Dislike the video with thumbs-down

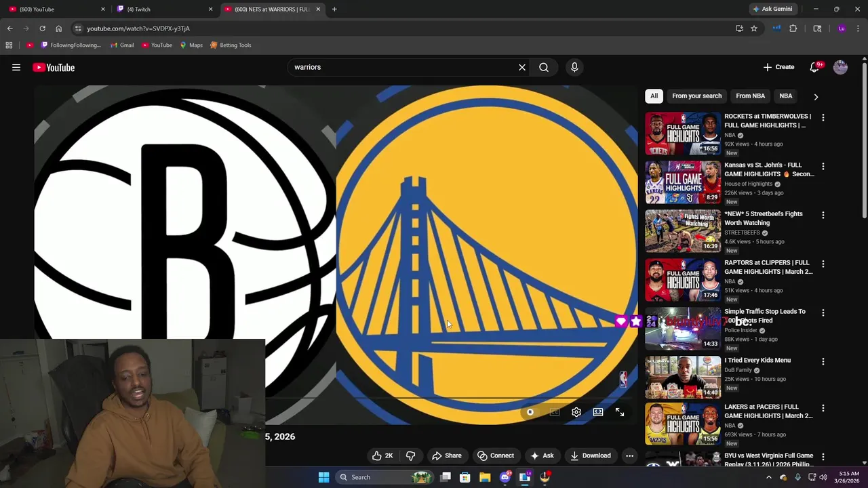410,455
